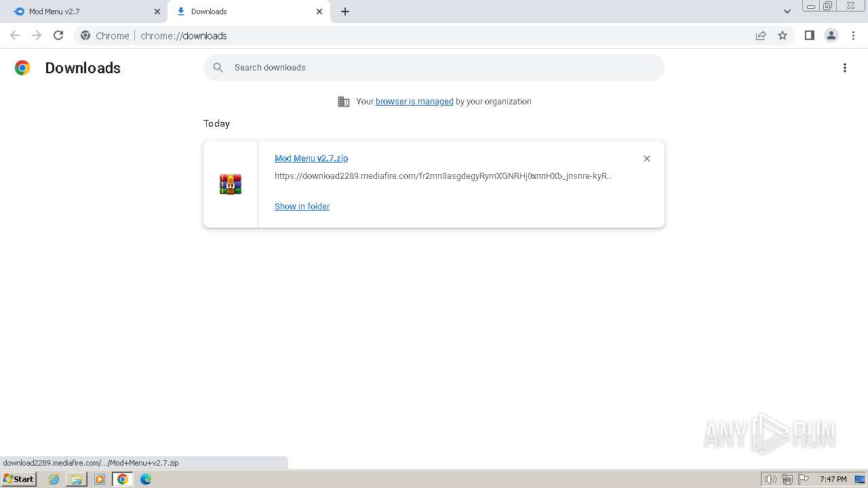Screen dimensions: 868x488
Task: Open File Explorer from taskbar
Action: (77, 479)
